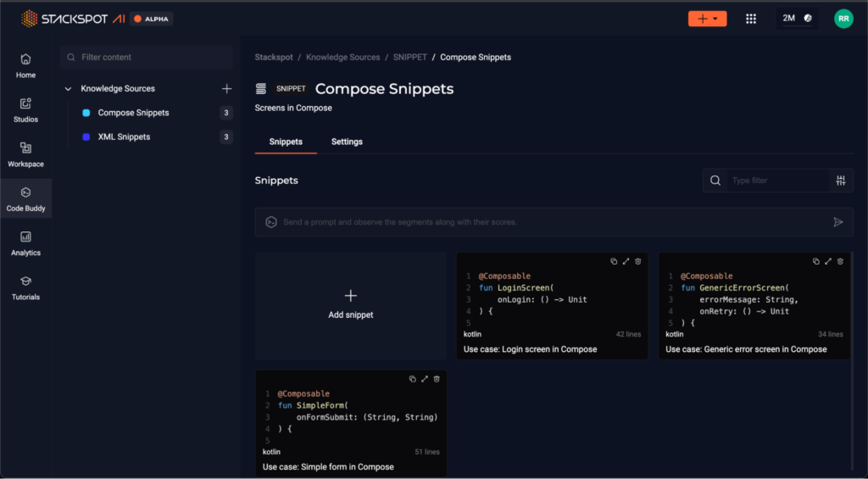Click the send arrow icon
The image size is (868, 479).
pyautogui.click(x=838, y=222)
